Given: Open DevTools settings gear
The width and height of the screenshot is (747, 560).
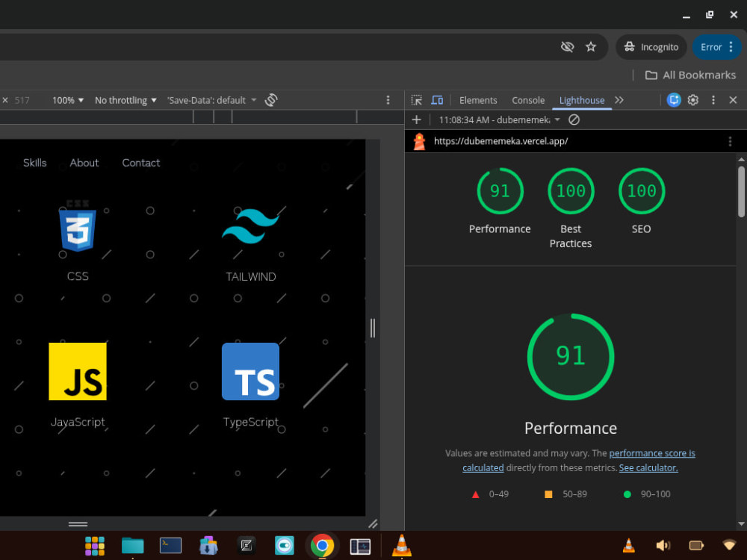Looking at the screenshot, I should [x=692, y=100].
